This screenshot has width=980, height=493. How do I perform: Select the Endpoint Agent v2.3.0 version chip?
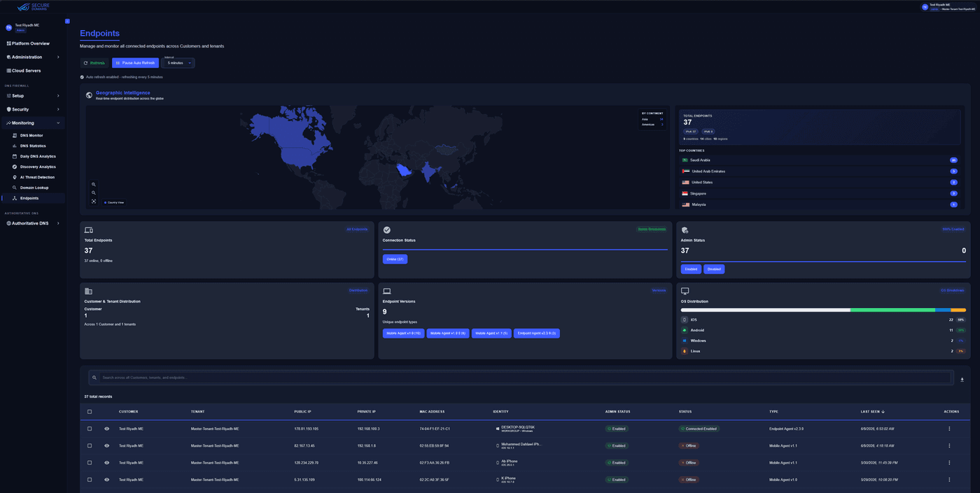pyautogui.click(x=536, y=333)
